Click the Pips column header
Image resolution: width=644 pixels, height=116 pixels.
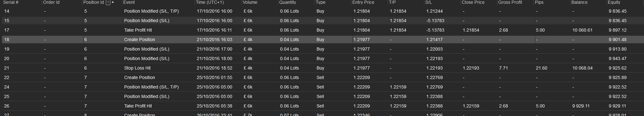pos(539,2)
